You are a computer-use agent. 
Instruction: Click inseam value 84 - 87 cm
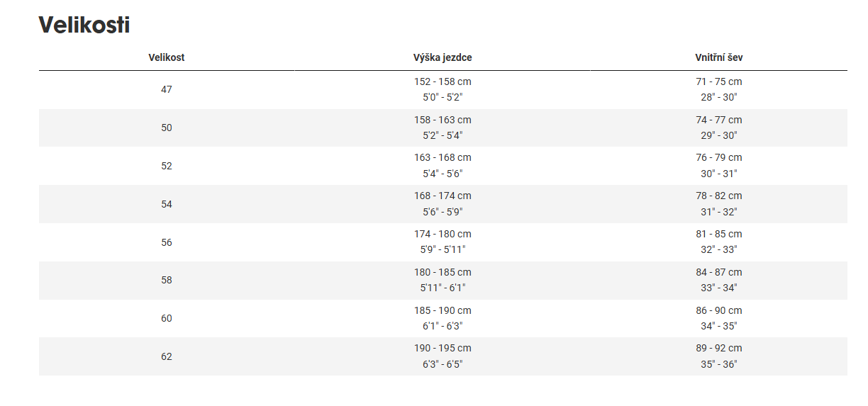point(718,273)
